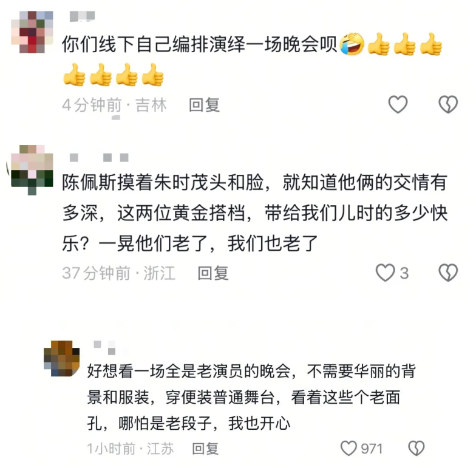The width and height of the screenshot is (476, 465).
Task: Dislike the 吉林 comment with the broken heart
Action: pyautogui.click(x=448, y=104)
